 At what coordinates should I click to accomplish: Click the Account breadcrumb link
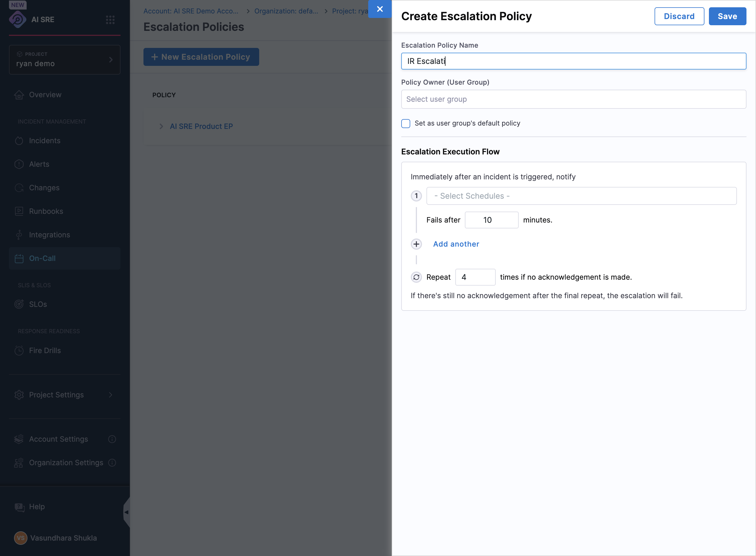[x=191, y=11]
